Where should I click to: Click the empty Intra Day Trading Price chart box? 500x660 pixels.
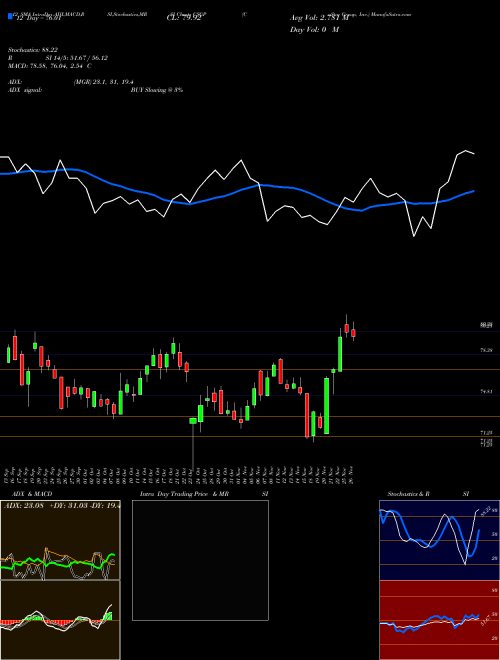tap(200, 560)
